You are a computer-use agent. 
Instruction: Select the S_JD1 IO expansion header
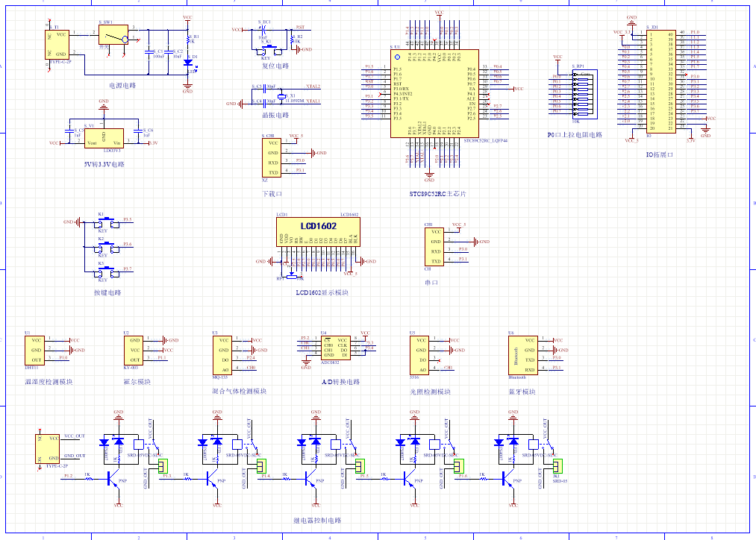pyautogui.click(x=660, y=81)
